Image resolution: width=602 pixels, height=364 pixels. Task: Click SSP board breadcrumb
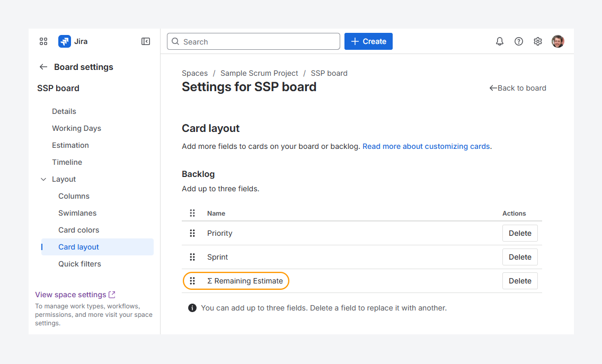[329, 73]
